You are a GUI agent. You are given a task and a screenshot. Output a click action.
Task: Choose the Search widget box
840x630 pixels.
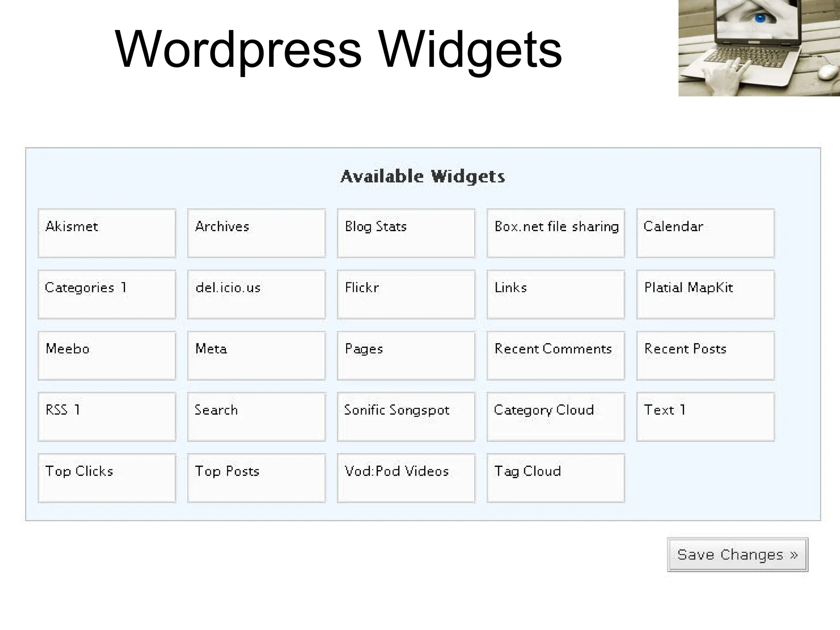256,416
